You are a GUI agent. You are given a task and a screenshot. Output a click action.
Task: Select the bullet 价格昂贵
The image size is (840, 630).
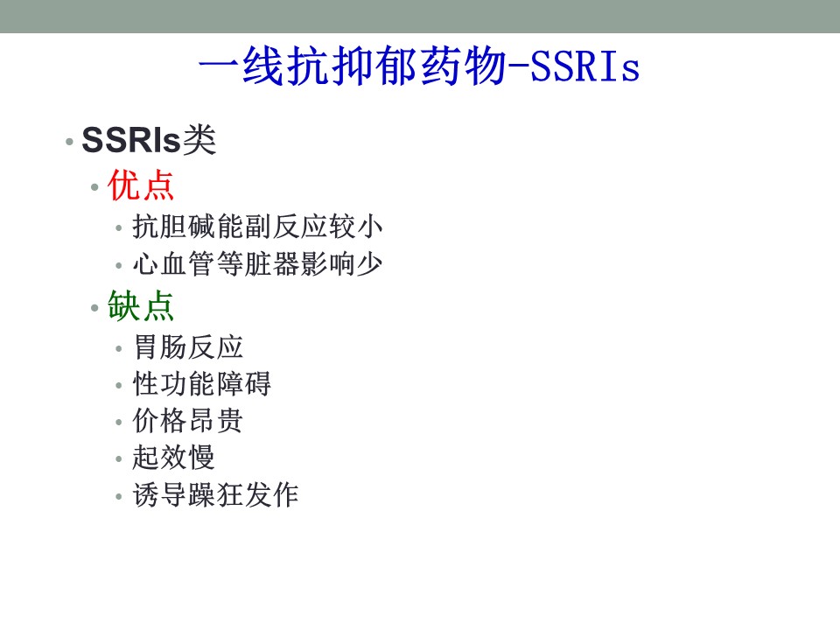click(188, 421)
